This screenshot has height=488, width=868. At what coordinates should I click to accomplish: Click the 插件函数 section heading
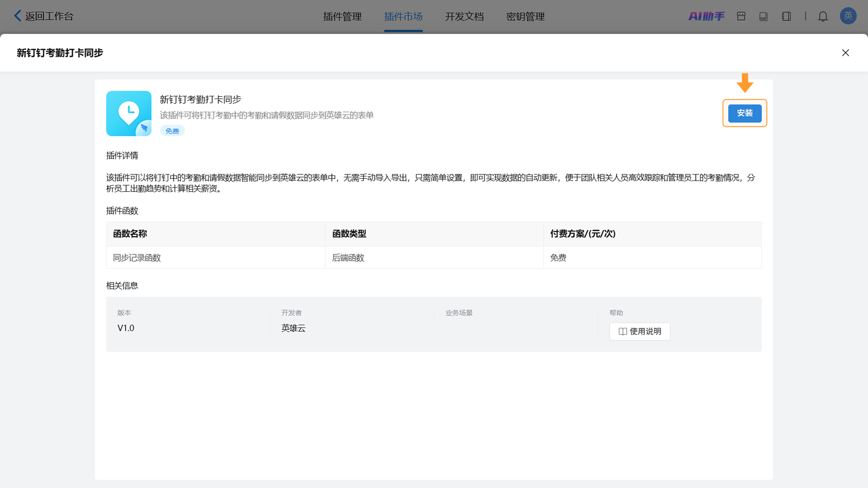(122, 211)
